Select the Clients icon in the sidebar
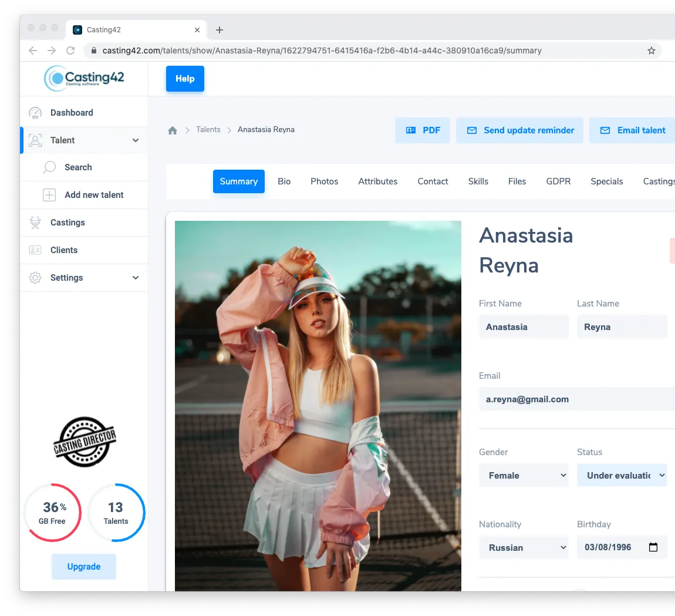 pyautogui.click(x=36, y=250)
